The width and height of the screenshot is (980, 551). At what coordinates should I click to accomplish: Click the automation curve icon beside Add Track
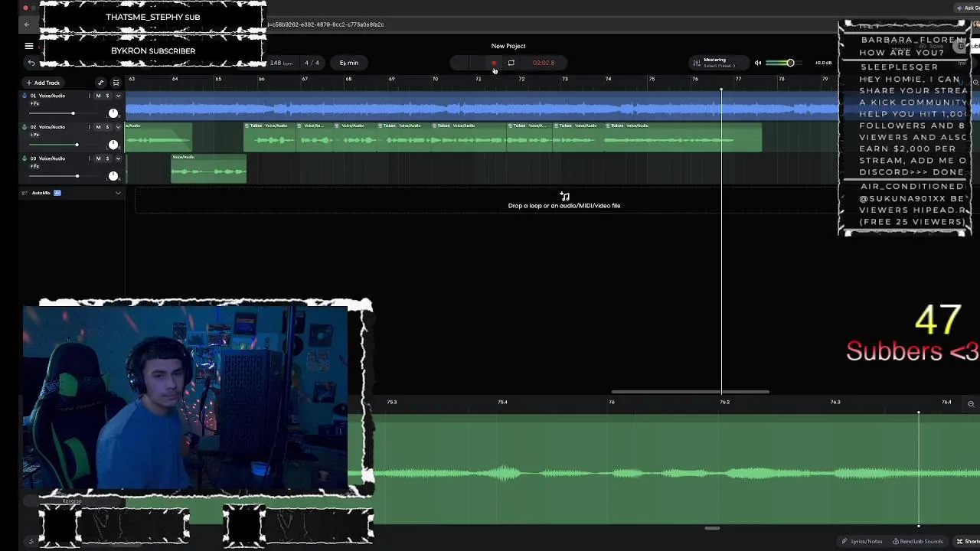point(100,83)
